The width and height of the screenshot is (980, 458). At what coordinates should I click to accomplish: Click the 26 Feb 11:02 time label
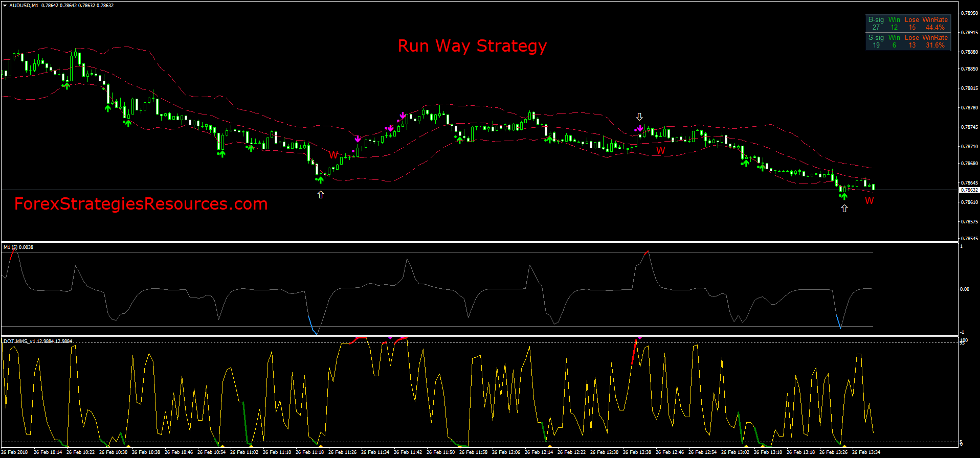244,452
